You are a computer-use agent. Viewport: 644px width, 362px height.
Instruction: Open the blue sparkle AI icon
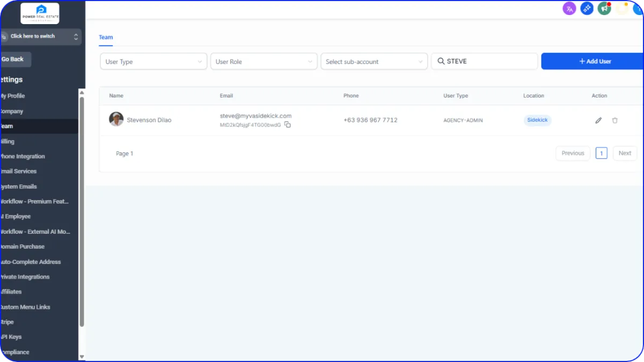pyautogui.click(x=587, y=9)
